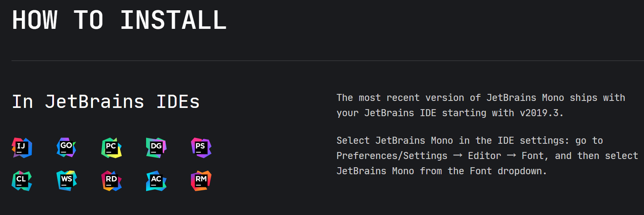644x215 pixels.
Task: Open the WebStorm (WS) icon
Action: [x=67, y=181]
